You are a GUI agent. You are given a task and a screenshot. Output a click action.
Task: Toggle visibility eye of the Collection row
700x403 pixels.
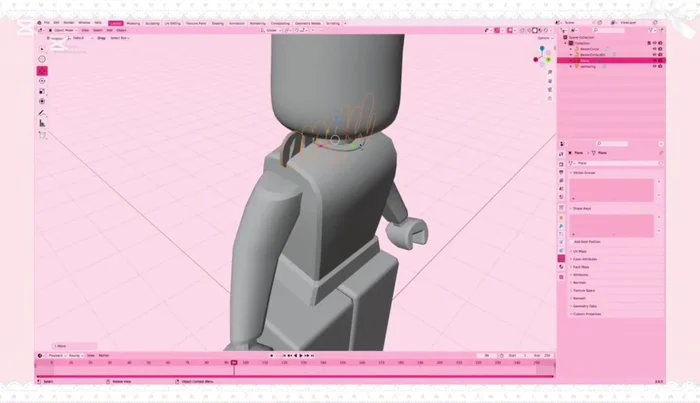(652, 43)
